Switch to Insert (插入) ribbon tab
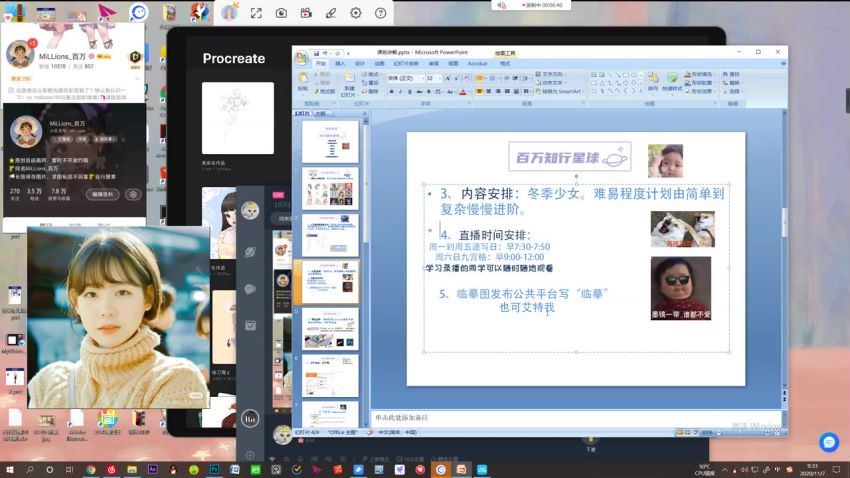This screenshot has height=478, width=850. point(340,63)
